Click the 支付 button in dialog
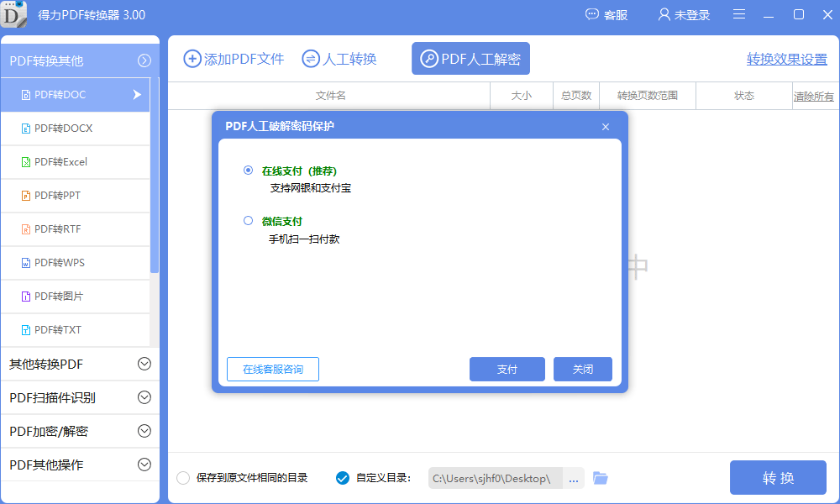This screenshot has width=840, height=504. pyautogui.click(x=507, y=369)
